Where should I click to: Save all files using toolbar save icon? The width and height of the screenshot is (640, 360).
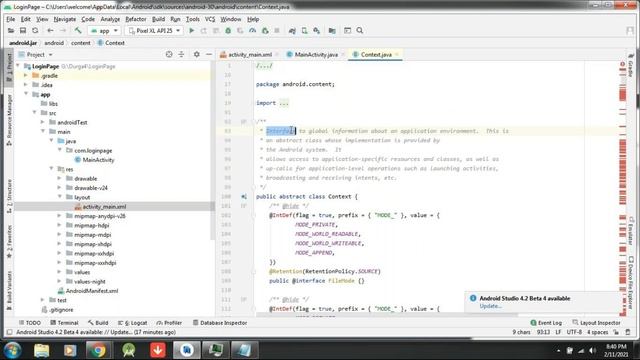coord(23,31)
